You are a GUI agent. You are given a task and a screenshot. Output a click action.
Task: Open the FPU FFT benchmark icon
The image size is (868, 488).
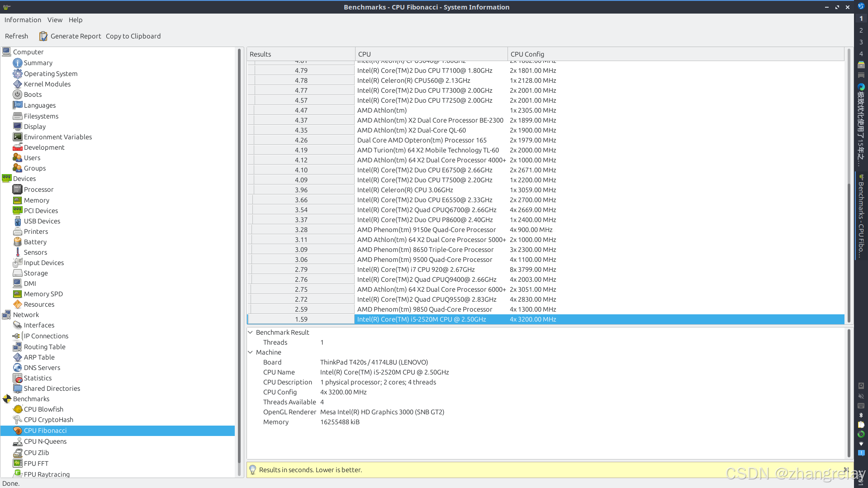pyautogui.click(x=18, y=464)
